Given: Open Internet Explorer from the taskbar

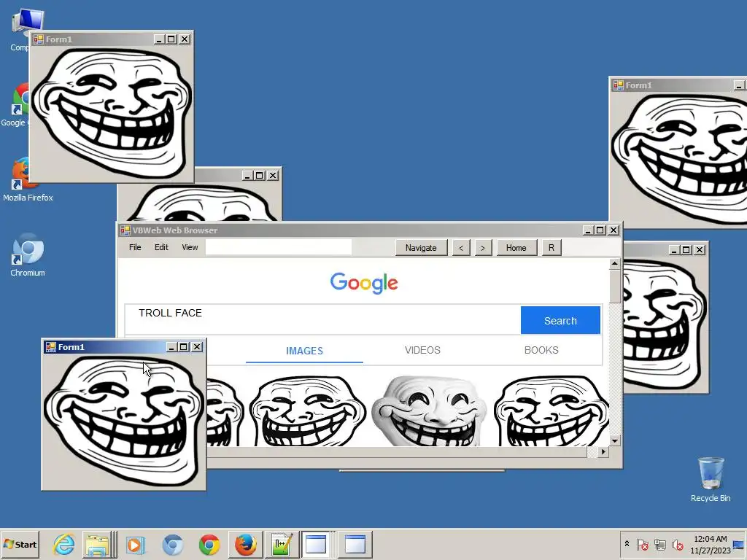Looking at the screenshot, I should [64, 544].
